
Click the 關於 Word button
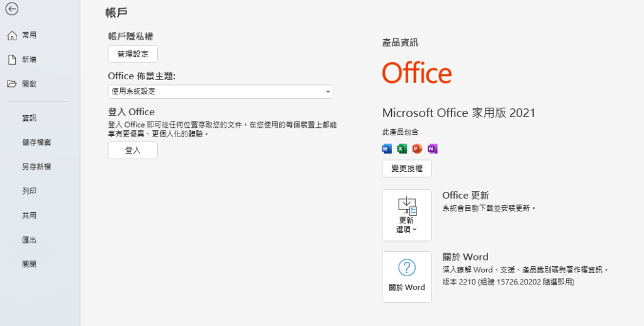[407, 277]
